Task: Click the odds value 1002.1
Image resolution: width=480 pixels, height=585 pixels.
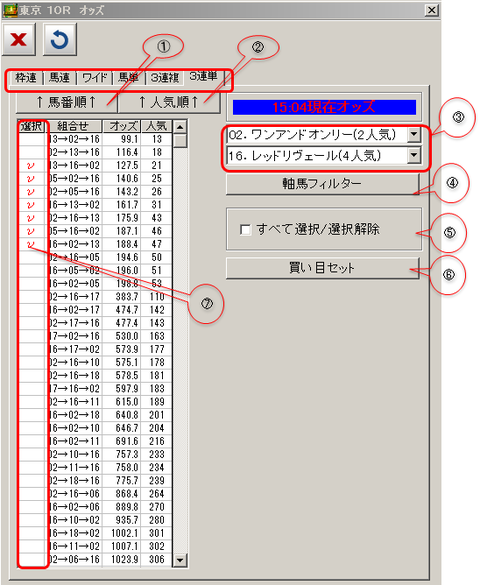Action: point(125,533)
